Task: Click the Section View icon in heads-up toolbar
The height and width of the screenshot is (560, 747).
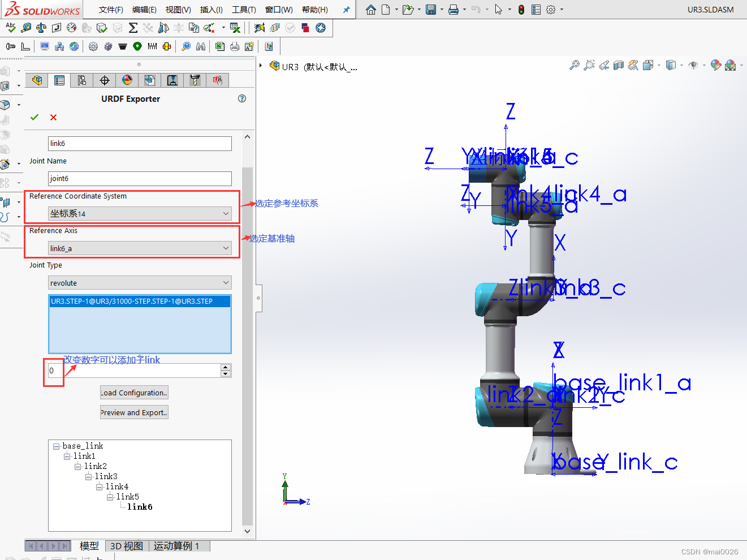Action: (x=618, y=66)
